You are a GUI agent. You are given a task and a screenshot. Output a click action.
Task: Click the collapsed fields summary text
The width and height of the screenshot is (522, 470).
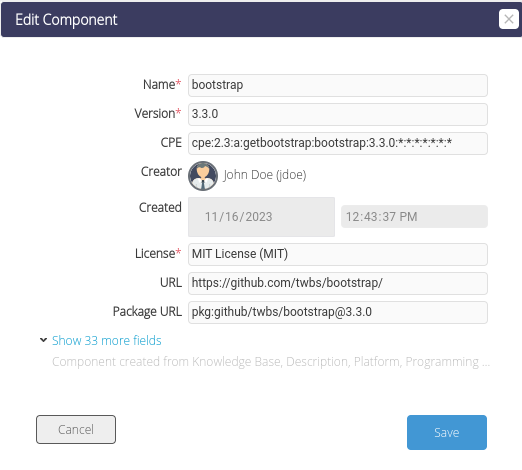tap(271, 362)
